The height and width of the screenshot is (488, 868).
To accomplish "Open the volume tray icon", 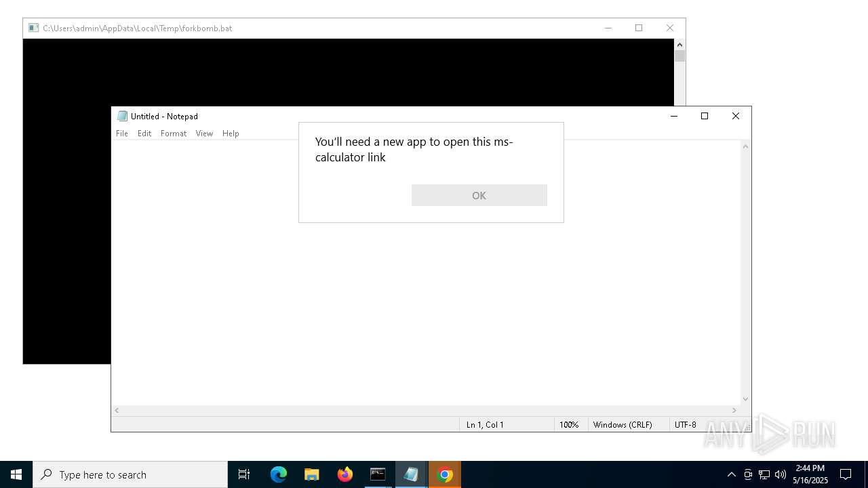I will coord(781,474).
